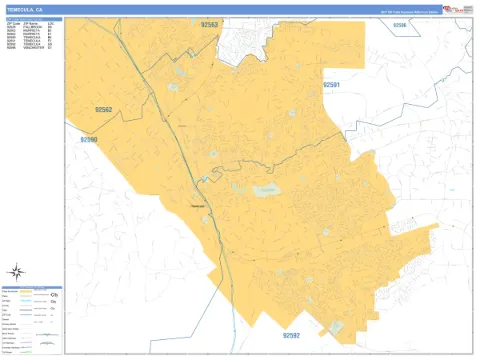The height and width of the screenshot is (360, 480).
Task: Select the 92590 ZIP code label
Action: pos(89,139)
